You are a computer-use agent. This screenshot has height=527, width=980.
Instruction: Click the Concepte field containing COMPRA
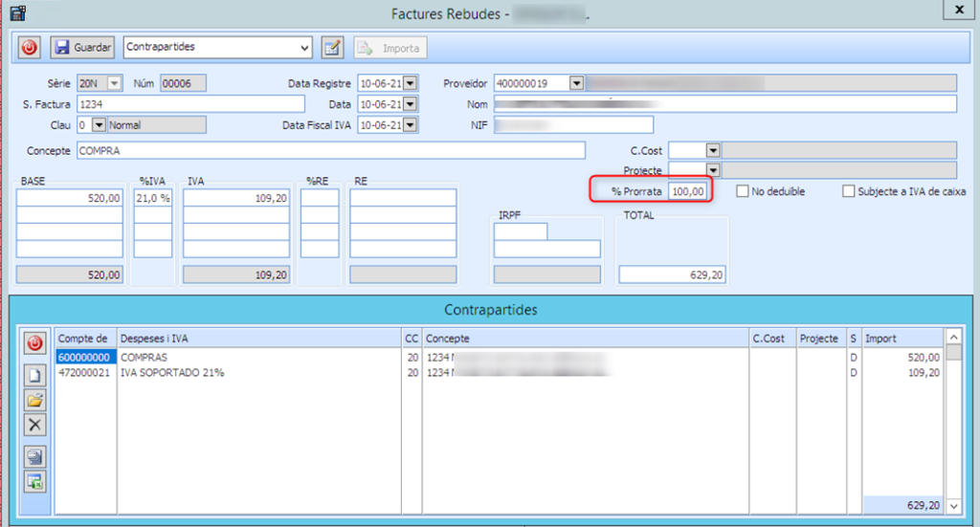[330, 150]
